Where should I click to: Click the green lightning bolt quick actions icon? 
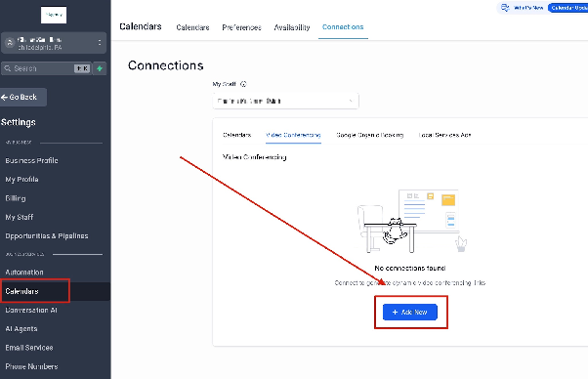[100, 68]
